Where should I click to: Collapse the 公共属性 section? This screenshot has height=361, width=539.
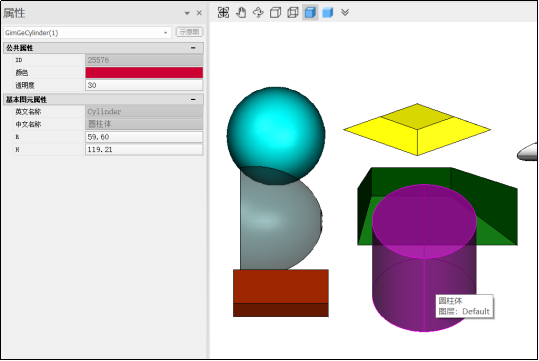point(193,48)
